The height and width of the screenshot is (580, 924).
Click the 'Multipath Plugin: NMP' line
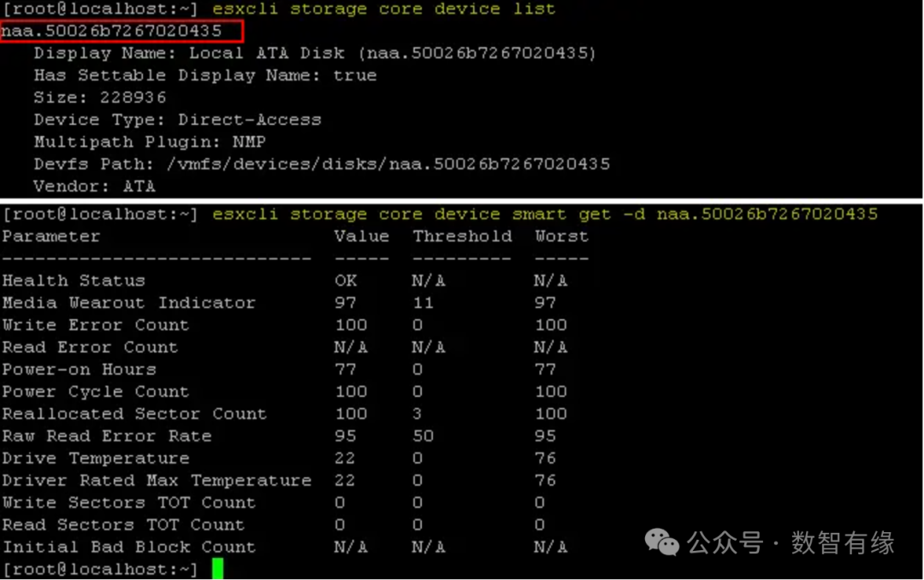150,142
